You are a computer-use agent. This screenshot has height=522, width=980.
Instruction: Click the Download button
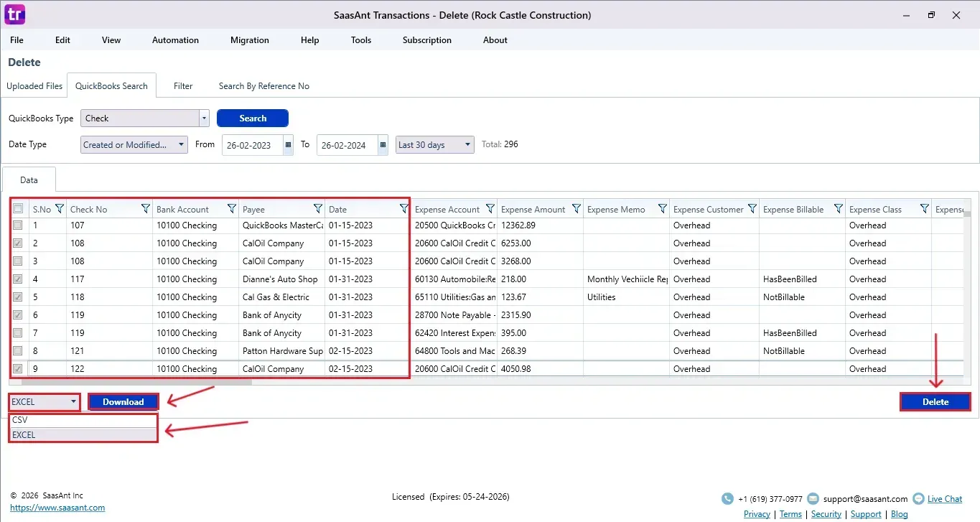click(x=123, y=402)
